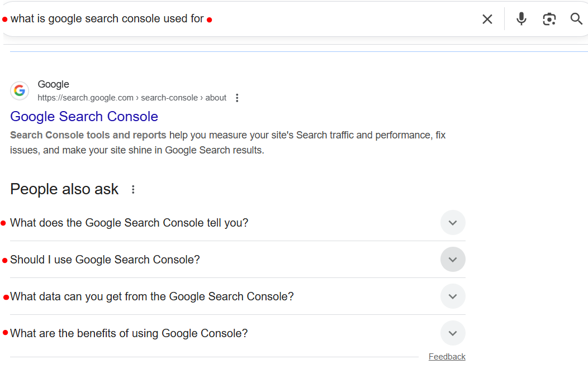
Task: Click the Feedback link
Action: coord(447,356)
